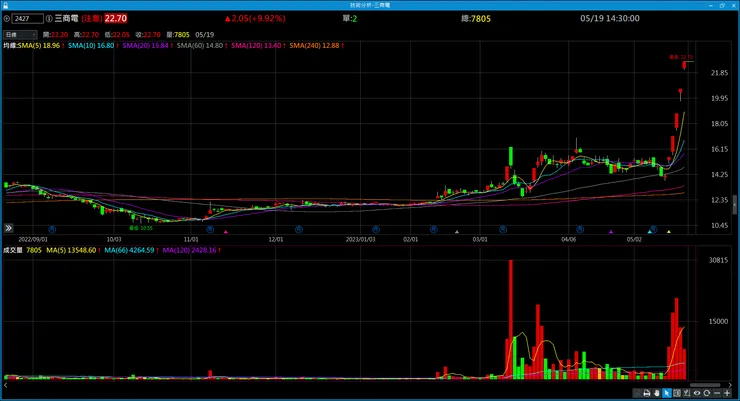This screenshot has height=401, width=740.
Task: Click the stock code field showing 2427
Action: (x=28, y=18)
